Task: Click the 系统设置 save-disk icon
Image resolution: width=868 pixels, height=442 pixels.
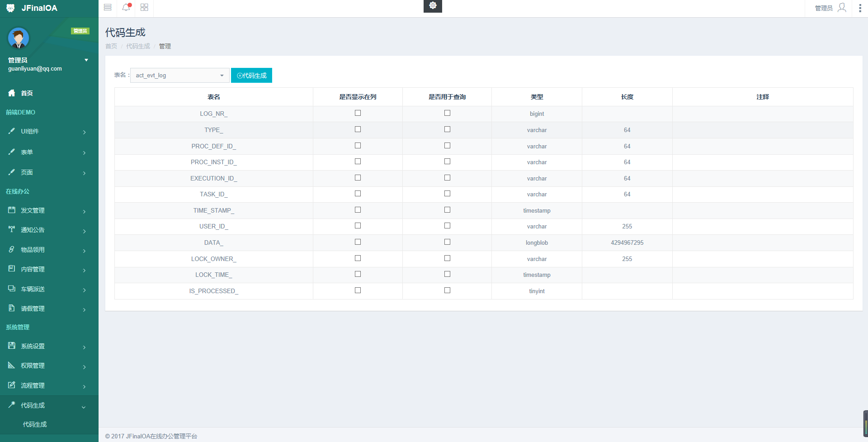Action: pos(12,346)
